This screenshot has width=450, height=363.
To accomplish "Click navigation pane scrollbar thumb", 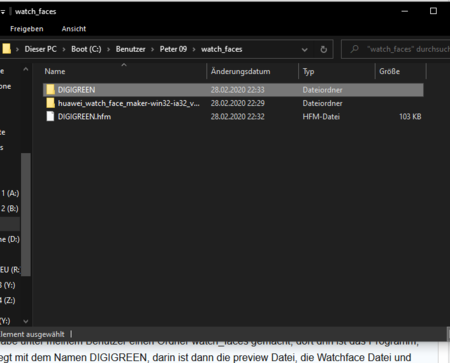I will coord(26,214).
